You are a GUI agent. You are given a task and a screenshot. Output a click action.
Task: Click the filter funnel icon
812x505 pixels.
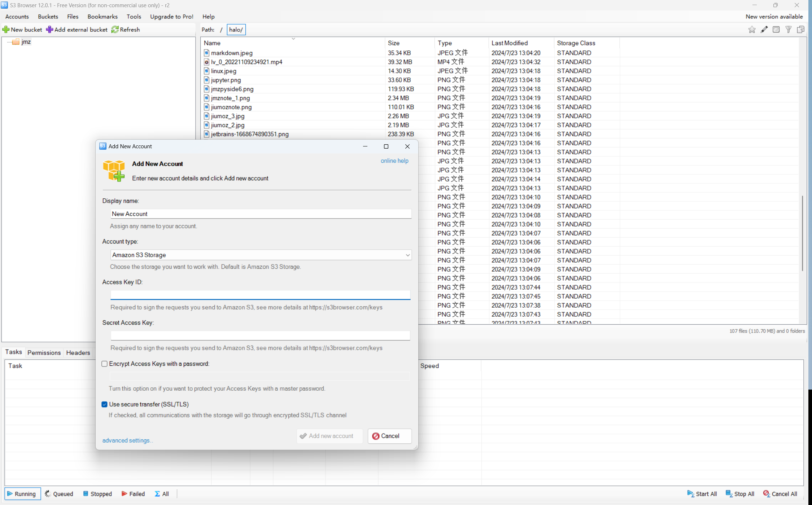click(789, 30)
